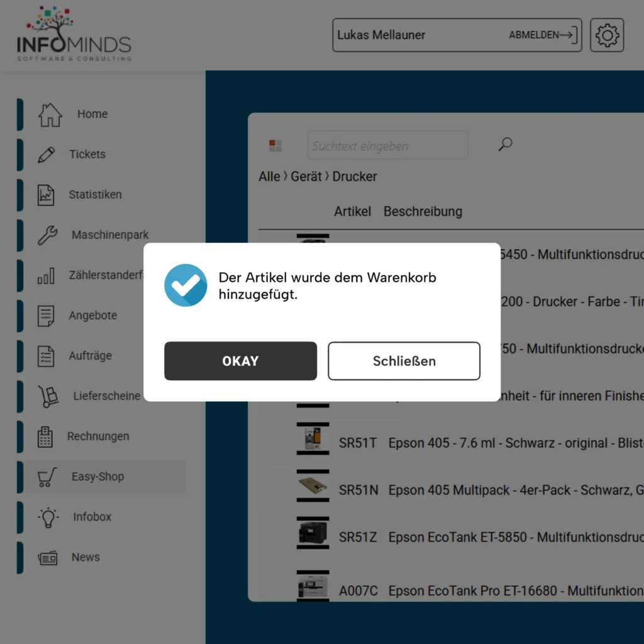The height and width of the screenshot is (644, 644).
Task: Click the category grid icon beside the search box
Action: click(275, 145)
